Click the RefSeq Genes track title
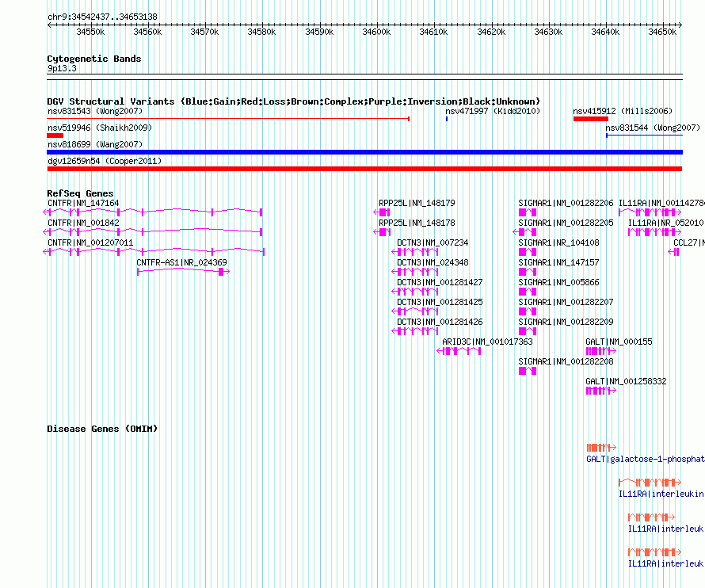705x588 pixels. pos(80,193)
